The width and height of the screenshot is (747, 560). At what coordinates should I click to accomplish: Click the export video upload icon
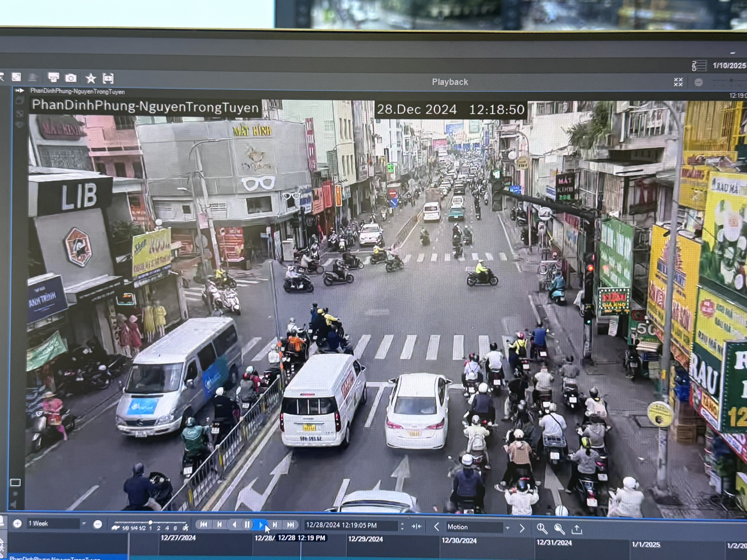(577, 529)
